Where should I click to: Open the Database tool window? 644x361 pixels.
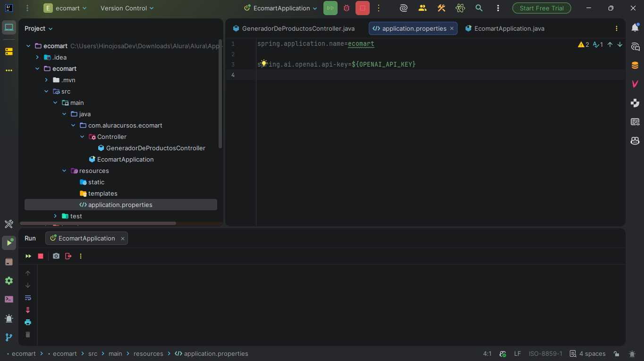point(635,65)
